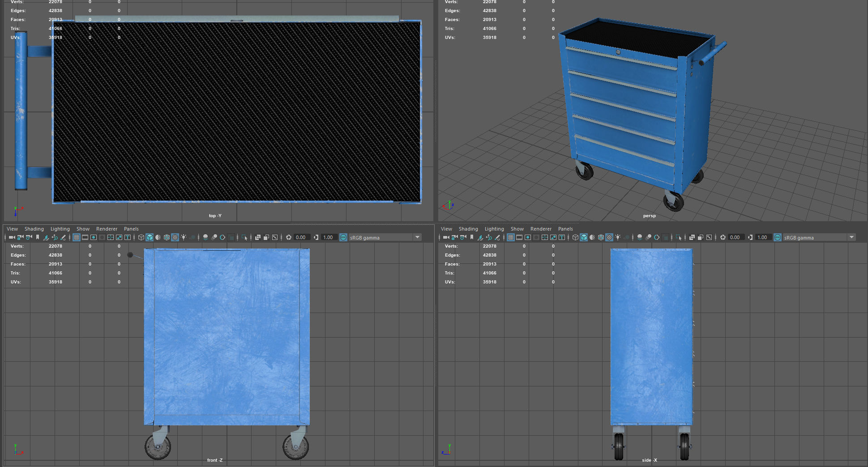Viewport: 868px width, 467px height.
Task: Open sRGB gamma dropdown in front view
Action: [385, 237]
